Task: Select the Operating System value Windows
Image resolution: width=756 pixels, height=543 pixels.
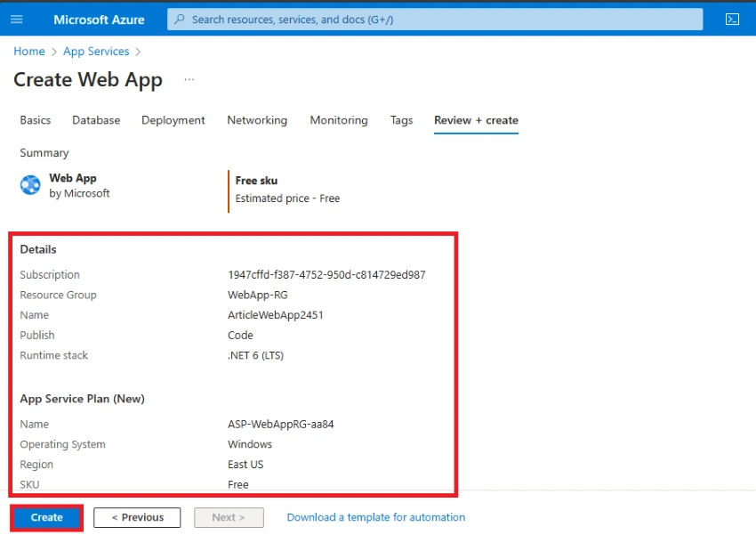Action: tap(250, 444)
